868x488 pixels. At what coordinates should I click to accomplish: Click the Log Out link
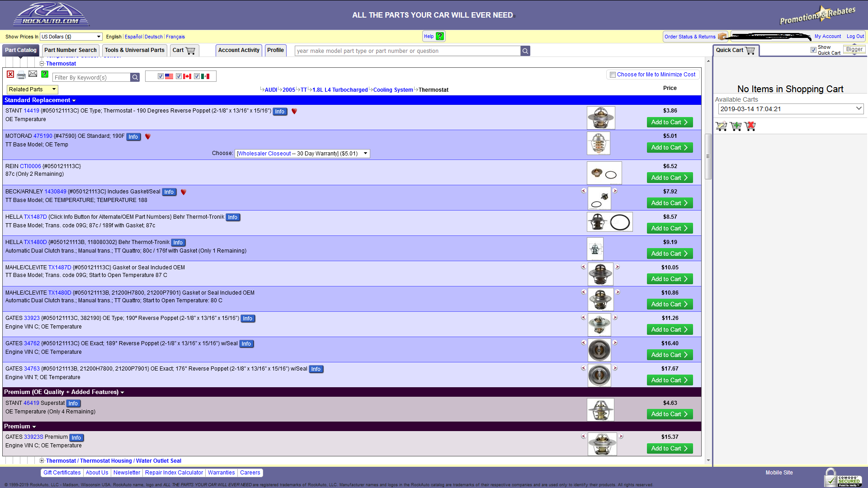click(855, 36)
